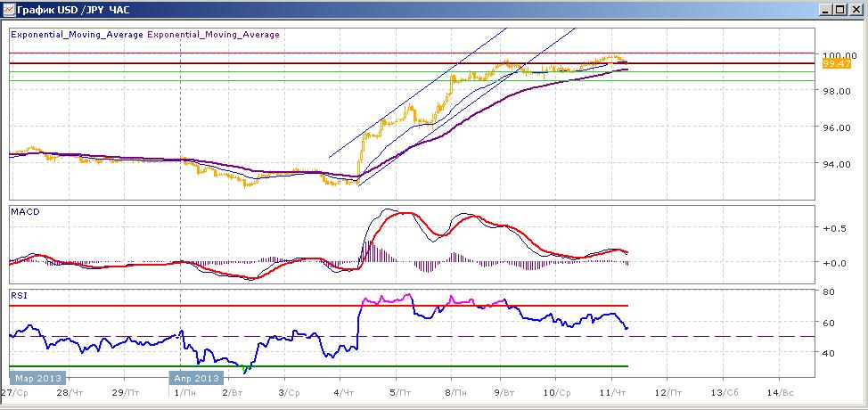Click the chart window icon in title bar

tap(8, 9)
